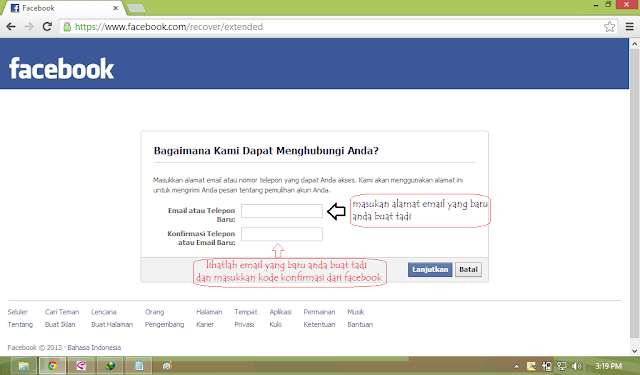Open the Bantuan footer link
This screenshot has height=375, width=640.
coord(360,324)
